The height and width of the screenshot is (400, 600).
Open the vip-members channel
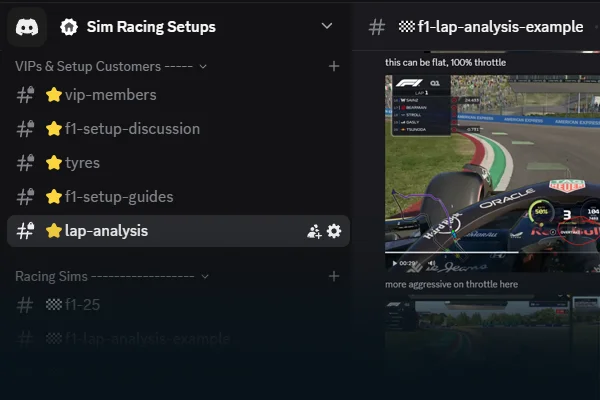pyautogui.click(x=178, y=95)
